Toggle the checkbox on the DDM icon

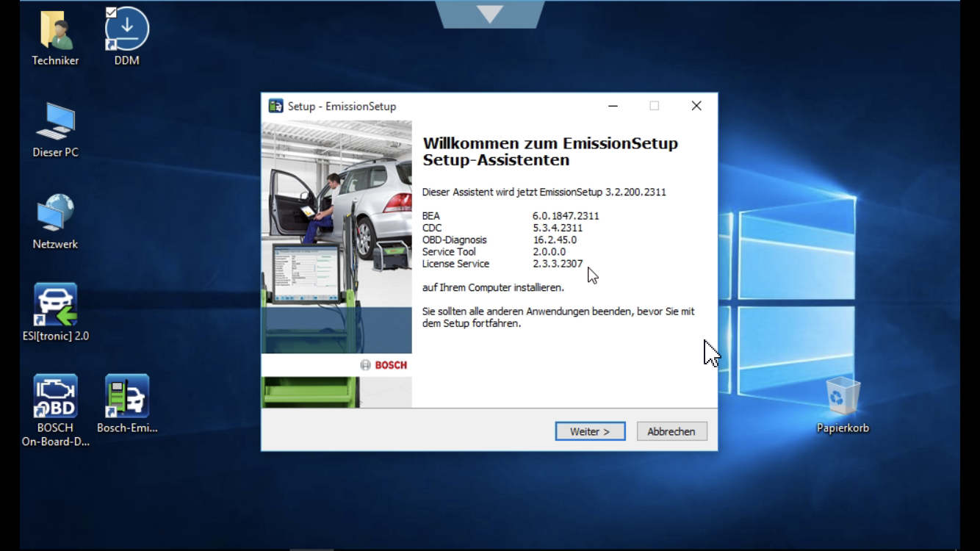click(111, 12)
